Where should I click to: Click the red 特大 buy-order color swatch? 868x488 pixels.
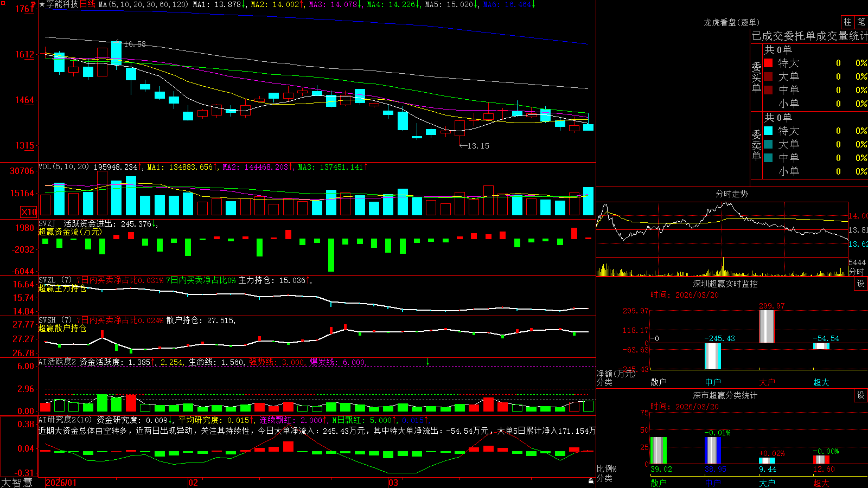(x=768, y=63)
